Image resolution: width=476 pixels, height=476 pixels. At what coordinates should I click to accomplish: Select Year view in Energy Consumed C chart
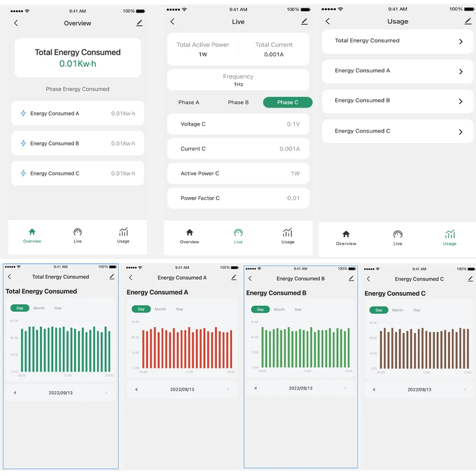417,310
